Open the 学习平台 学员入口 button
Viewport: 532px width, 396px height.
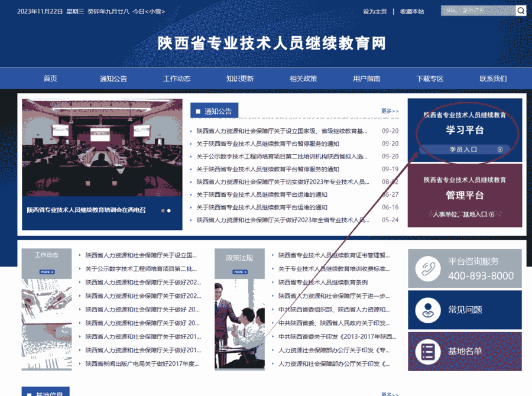coord(465,150)
